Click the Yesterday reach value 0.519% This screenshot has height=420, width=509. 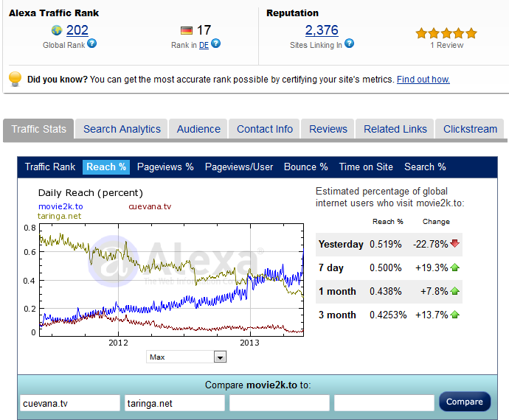click(x=385, y=244)
